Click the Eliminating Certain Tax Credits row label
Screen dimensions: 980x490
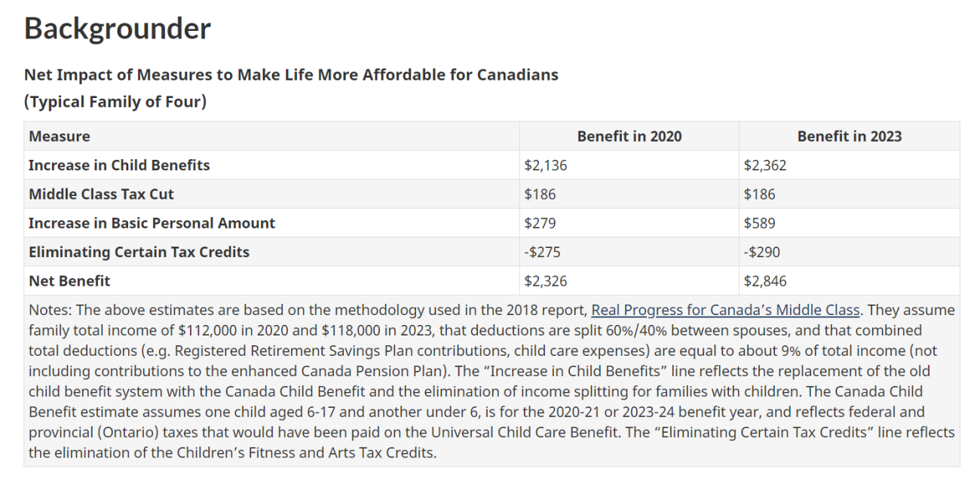139,252
